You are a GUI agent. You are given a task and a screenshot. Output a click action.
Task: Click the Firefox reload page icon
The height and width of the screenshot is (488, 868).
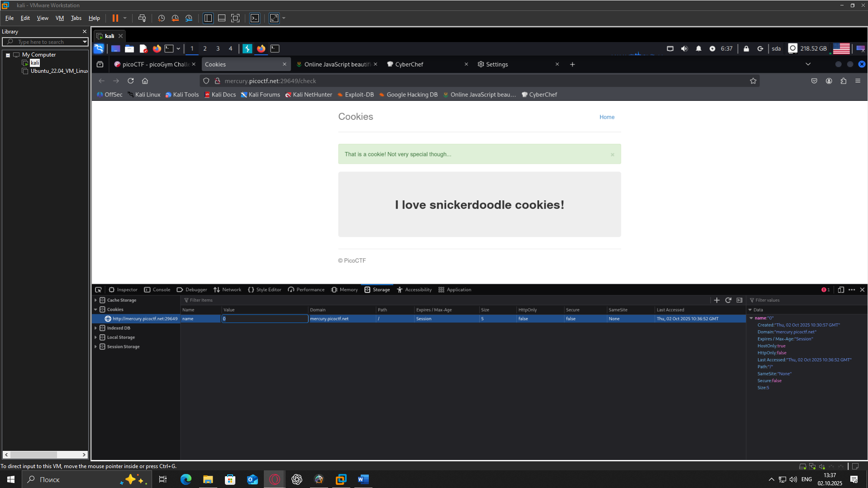tap(130, 81)
